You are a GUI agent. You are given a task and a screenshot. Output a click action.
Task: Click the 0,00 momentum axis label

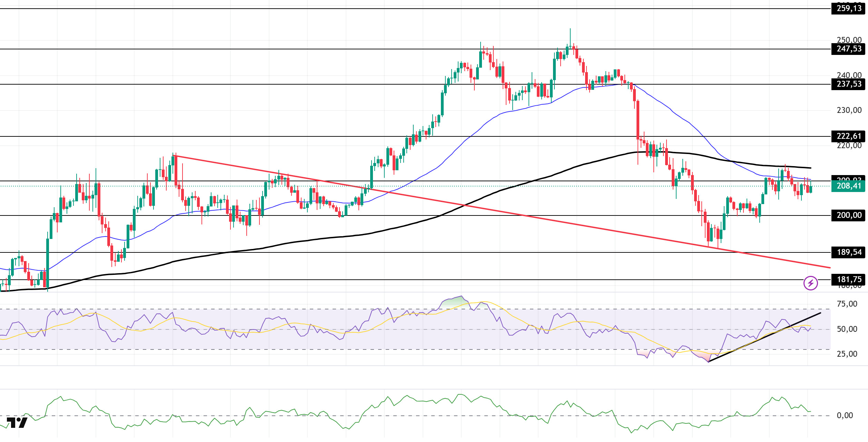tap(845, 416)
